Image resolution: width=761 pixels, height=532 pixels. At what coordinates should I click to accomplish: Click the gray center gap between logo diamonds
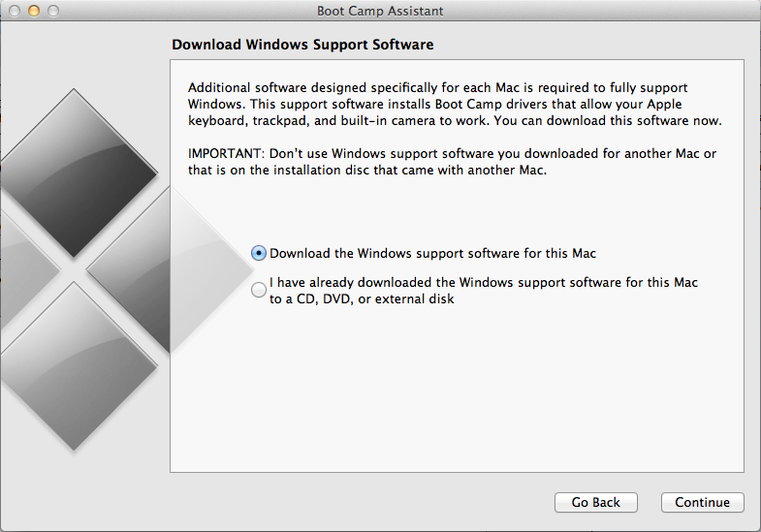coord(74,269)
